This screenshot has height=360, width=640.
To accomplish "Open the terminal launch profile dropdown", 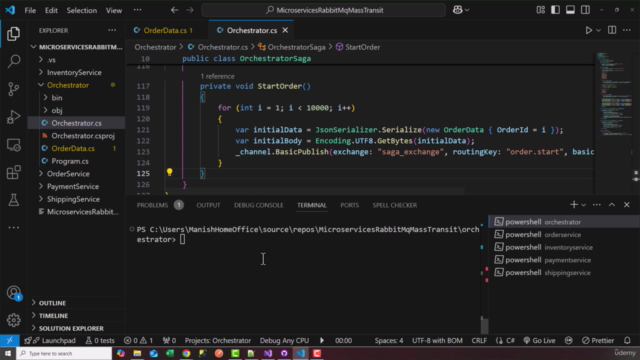I will [x=584, y=205].
